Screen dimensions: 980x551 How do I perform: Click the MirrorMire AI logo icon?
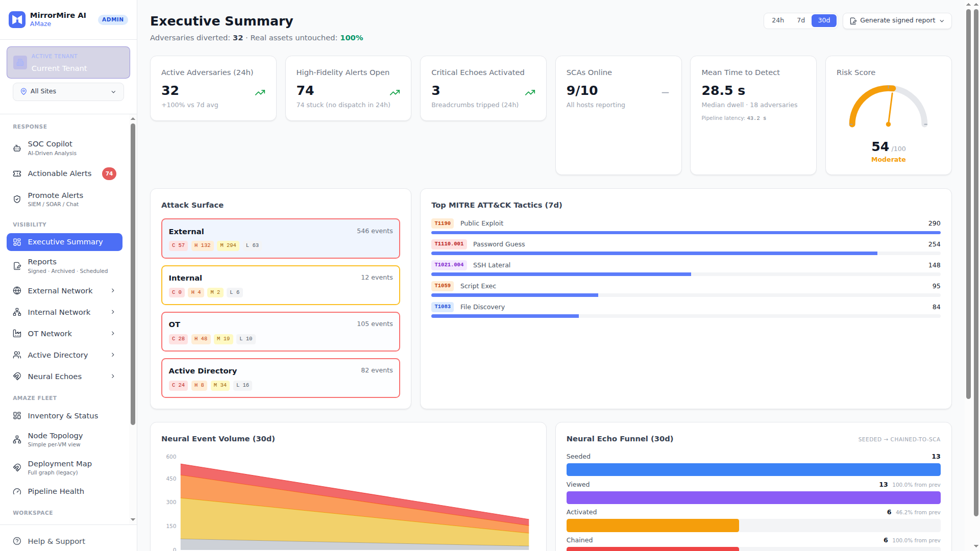(17, 19)
